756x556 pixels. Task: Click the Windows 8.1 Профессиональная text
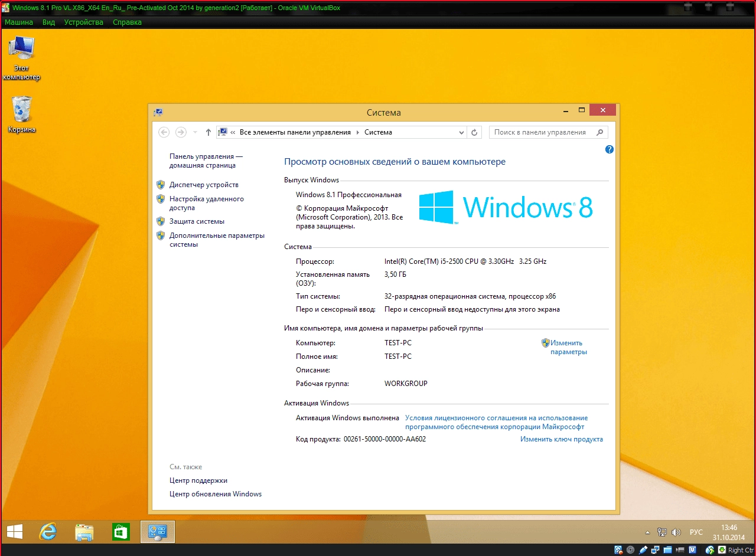click(x=348, y=195)
